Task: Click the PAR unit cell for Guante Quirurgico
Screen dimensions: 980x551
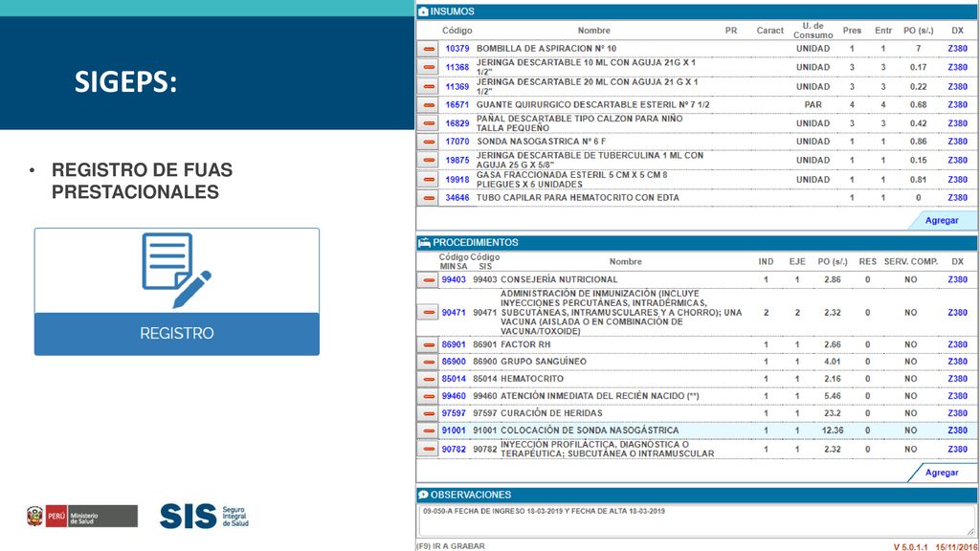Action: coord(813,105)
